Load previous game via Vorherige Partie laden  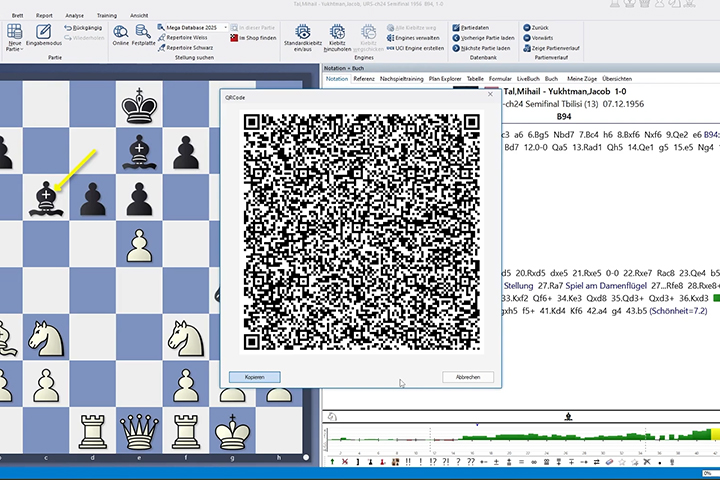pyautogui.click(x=483, y=38)
